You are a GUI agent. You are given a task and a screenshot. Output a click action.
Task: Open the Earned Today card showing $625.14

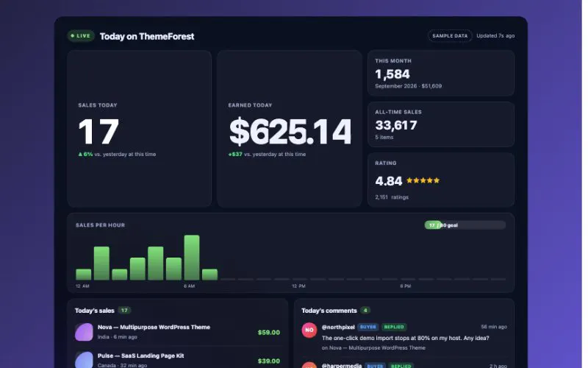point(289,129)
